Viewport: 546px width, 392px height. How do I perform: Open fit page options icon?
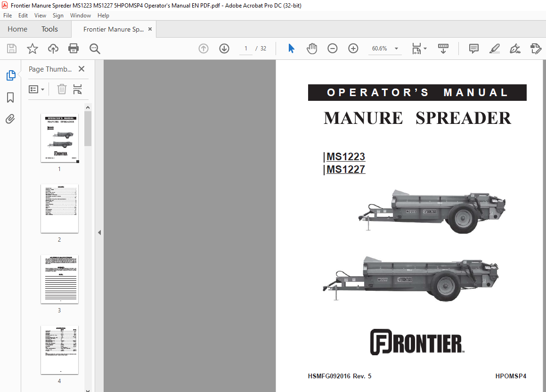point(416,49)
